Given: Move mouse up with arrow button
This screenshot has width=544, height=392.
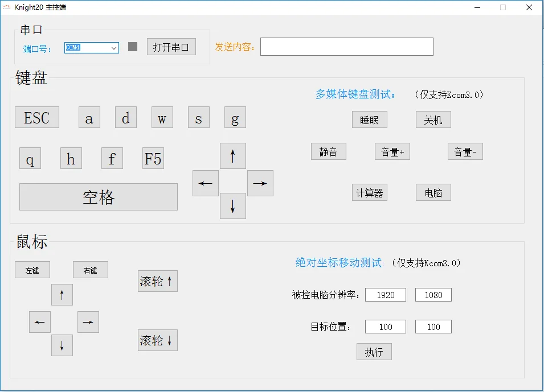Looking at the screenshot, I should (62, 295).
